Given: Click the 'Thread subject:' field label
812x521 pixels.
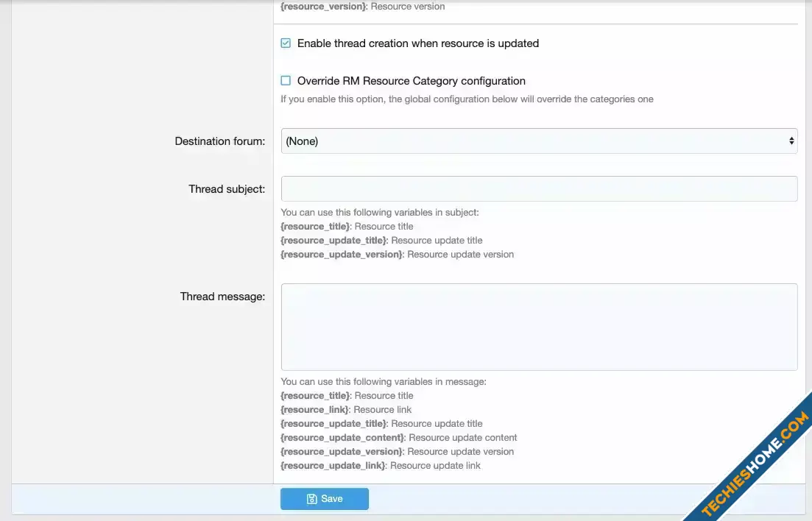Looking at the screenshot, I should point(226,189).
